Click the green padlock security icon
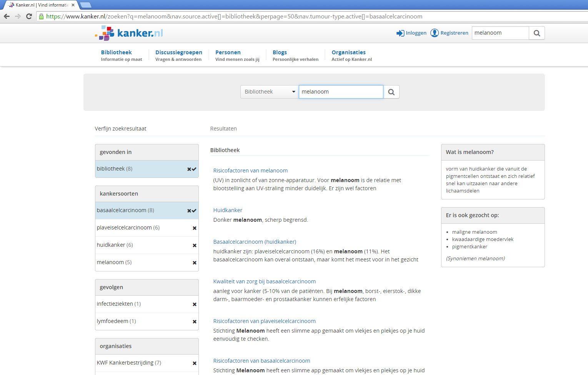Image resolution: width=588 pixels, height=375 pixels. (41, 16)
